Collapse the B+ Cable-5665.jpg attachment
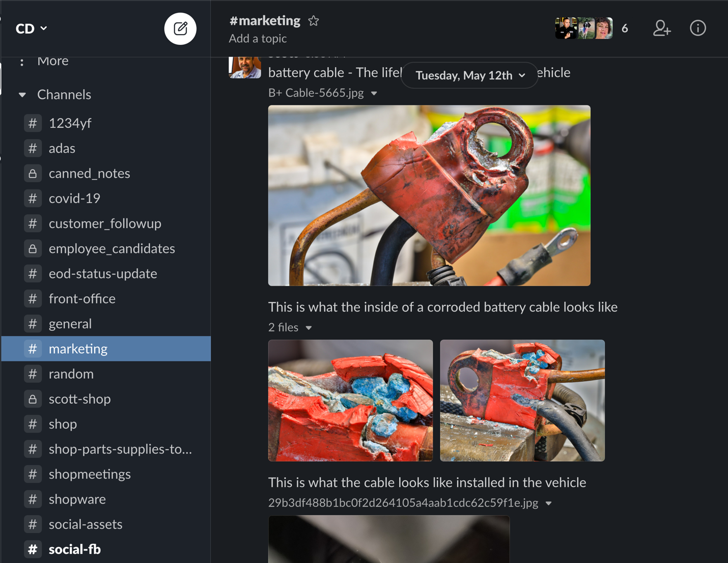Image resolution: width=728 pixels, height=563 pixels. click(x=374, y=93)
